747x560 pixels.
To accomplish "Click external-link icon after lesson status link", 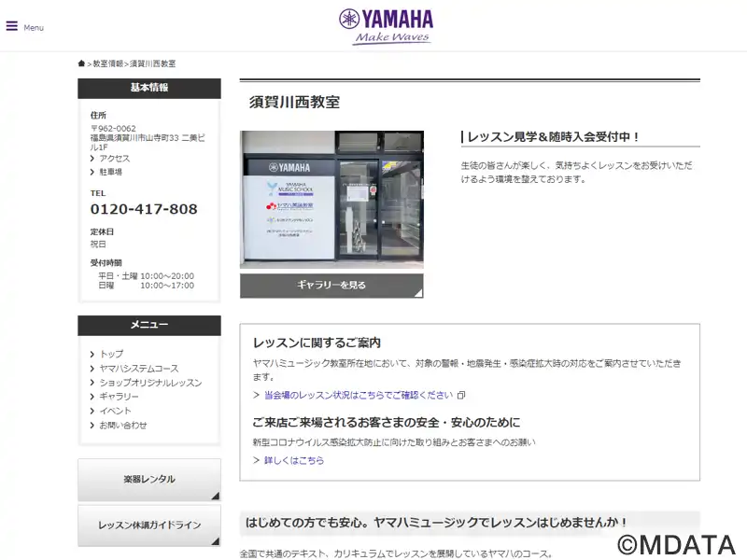I will (x=461, y=395).
